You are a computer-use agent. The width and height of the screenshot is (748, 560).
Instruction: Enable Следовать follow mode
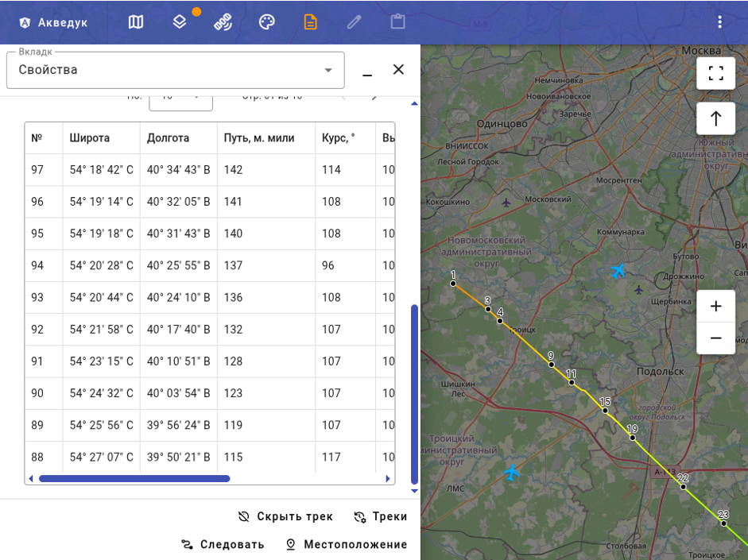(223, 544)
